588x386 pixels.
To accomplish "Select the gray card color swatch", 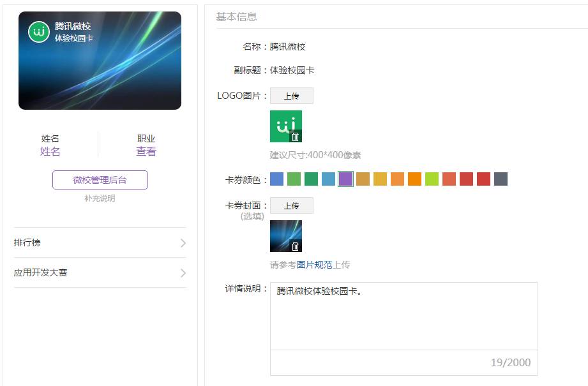I will (x=501, y=179).
